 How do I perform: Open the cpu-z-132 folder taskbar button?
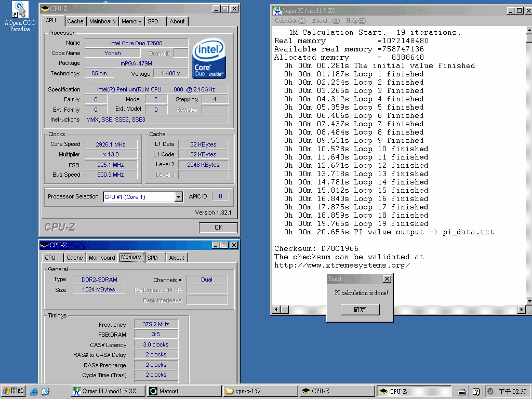coord(261,391)
